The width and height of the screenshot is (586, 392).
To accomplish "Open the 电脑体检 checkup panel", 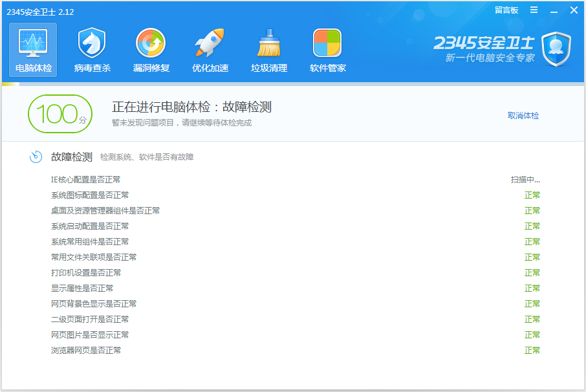I will click(x=32, y=49).
